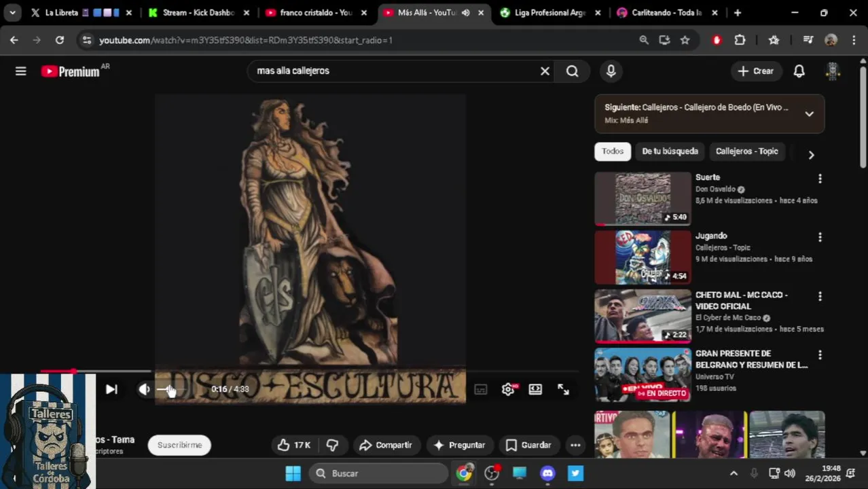Click the YouTube URL address bar

coord(246,40)
